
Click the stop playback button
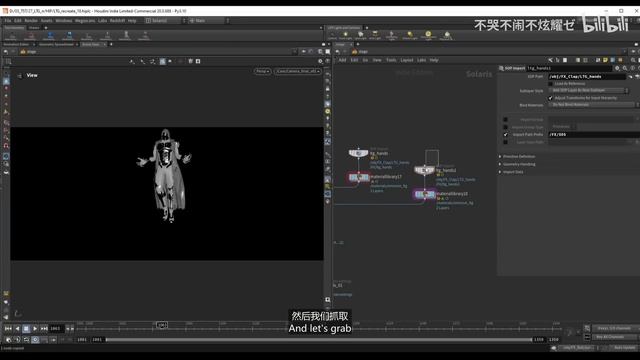coord(26,328)
